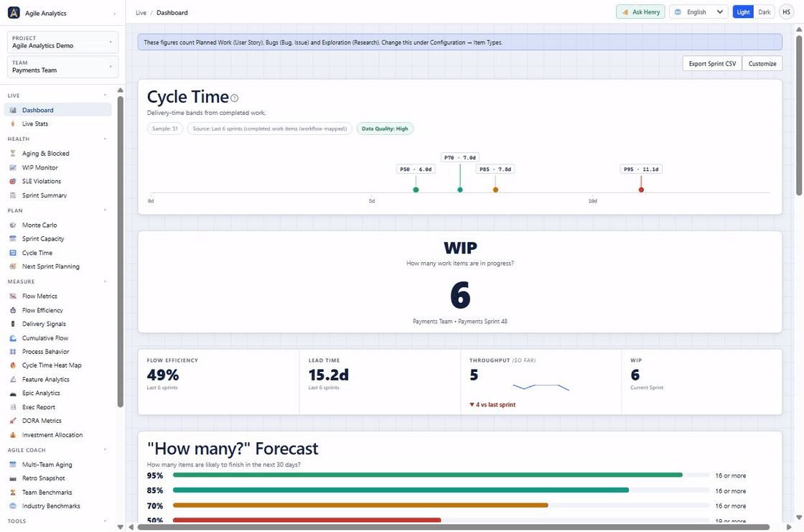Click the Cycle Time sidebar icon
This screenshot has height=532, width=804.
(x=13, y=253)
